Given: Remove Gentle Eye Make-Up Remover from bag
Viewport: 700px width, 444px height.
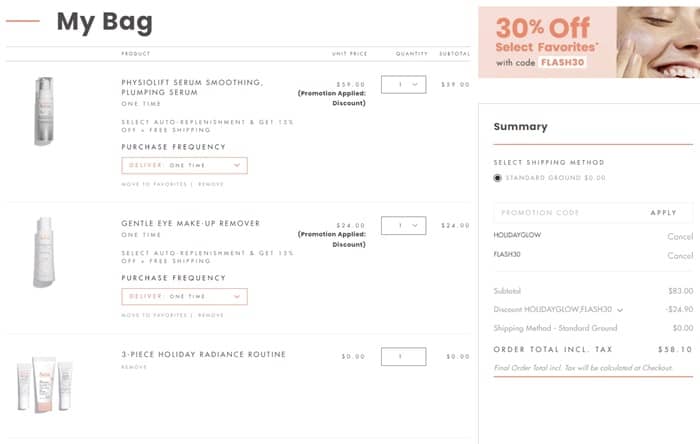Looking at the screenshot, I should [x=211, y=315].
